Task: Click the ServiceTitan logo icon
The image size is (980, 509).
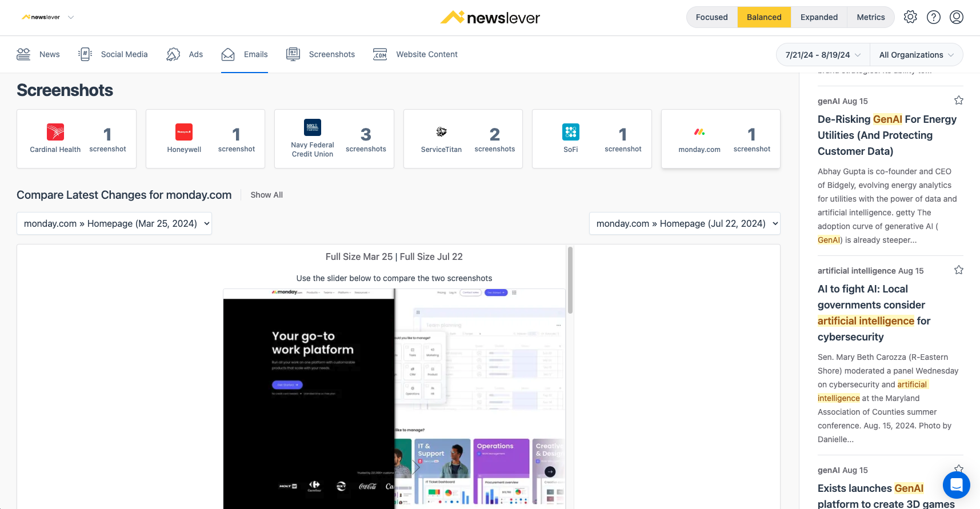Action: [x=441, y=132]
